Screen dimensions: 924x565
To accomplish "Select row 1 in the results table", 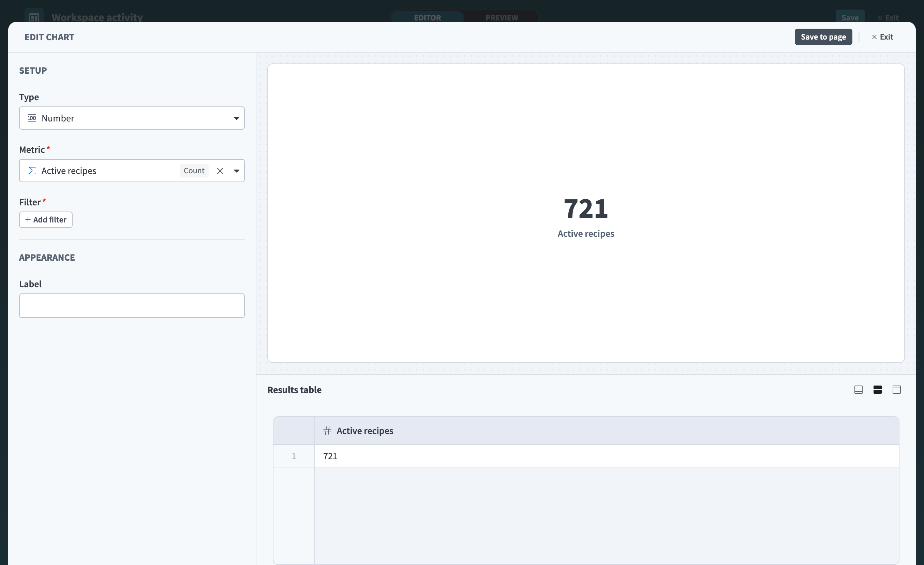I will click(x=294, y=456).
